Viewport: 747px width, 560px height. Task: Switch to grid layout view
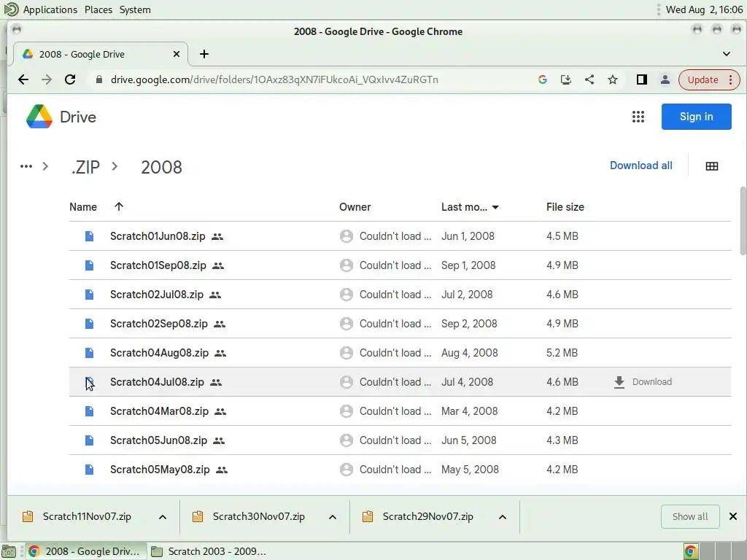(x=712, y=166)
